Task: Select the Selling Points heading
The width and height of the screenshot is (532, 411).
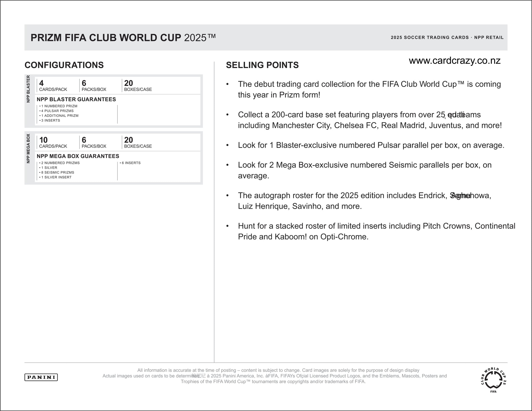Action: tap(262, 65)
